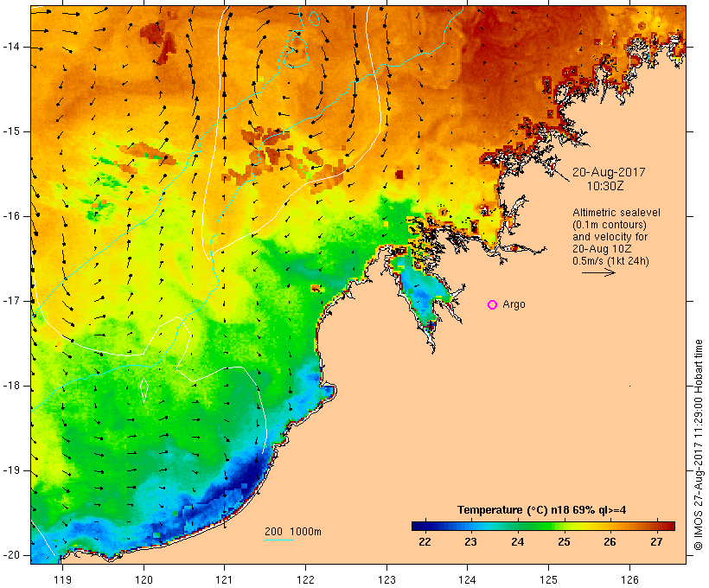
Task: Click the velocity reference arrow in legend
Action: pyautogui.click(x=598, y=272)
